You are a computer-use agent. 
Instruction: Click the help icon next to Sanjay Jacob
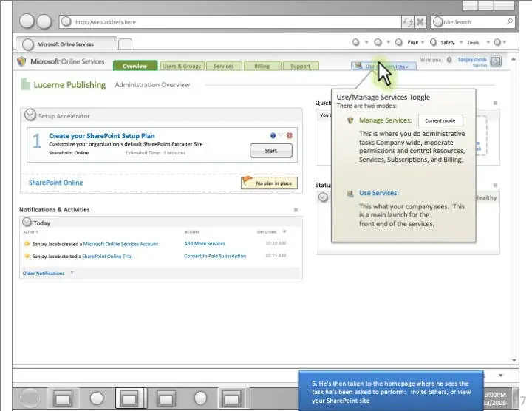(496, 61)
